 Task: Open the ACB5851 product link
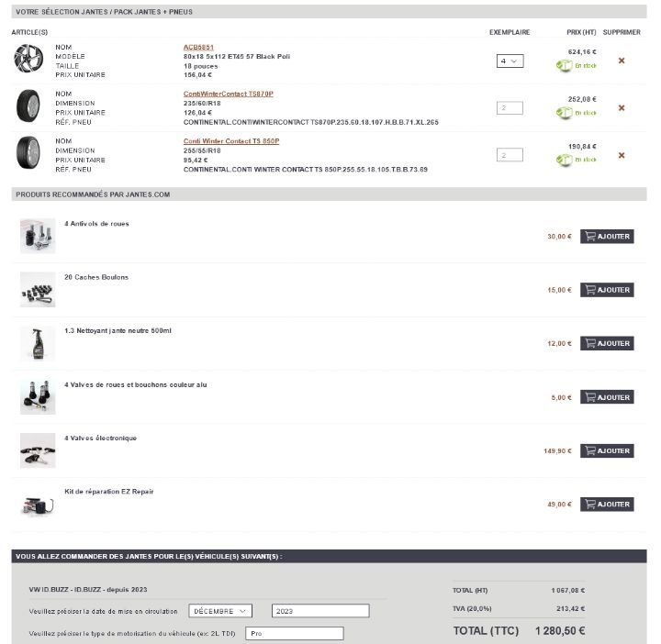(198, 47)
